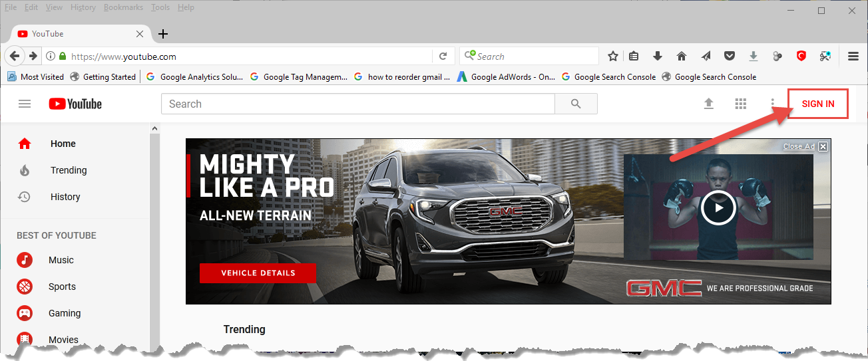This screenshot has height=361, width=868.
Task: Open a new tab with plus button
Action: 163,34
